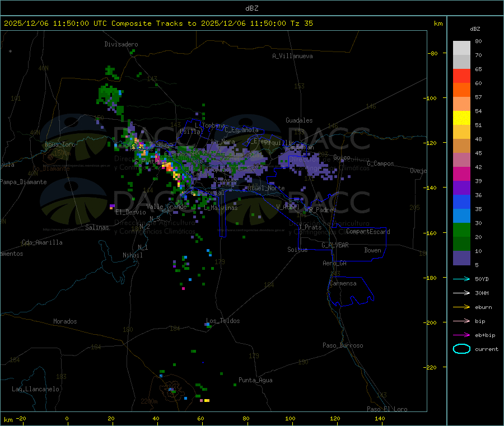
Task: Click the '-220' km axis tick label
Action: pyautogui.click(x=431, y=368)
